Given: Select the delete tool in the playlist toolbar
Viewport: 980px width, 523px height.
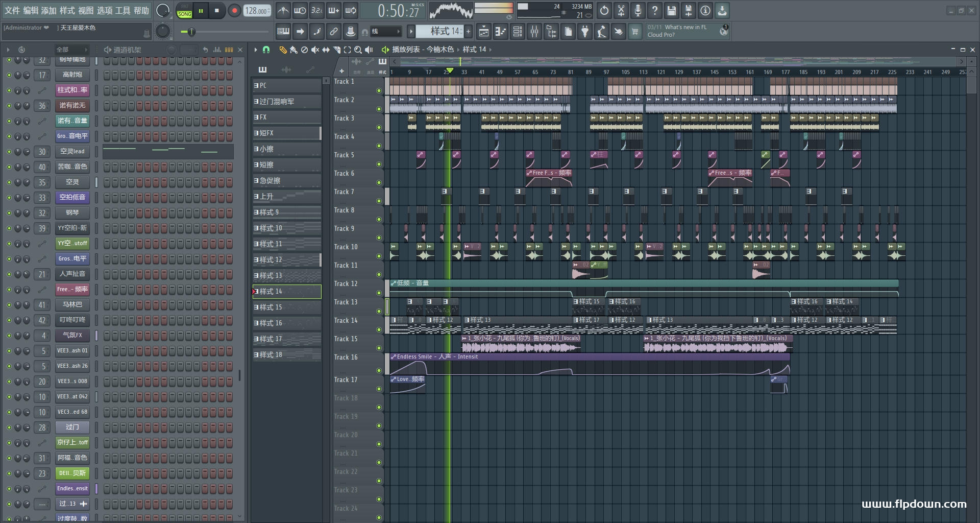Looking at the screenshot, I should pyautogui.click(x=304, y=50).
